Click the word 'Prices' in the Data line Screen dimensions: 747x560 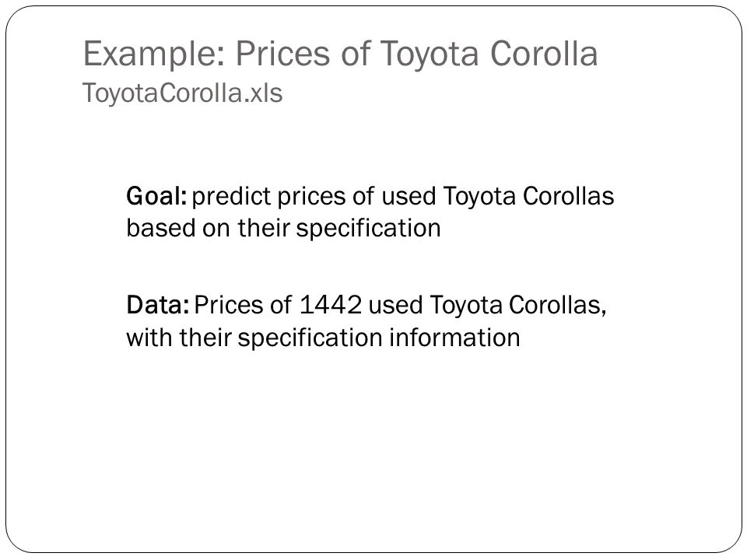(229, 305)
